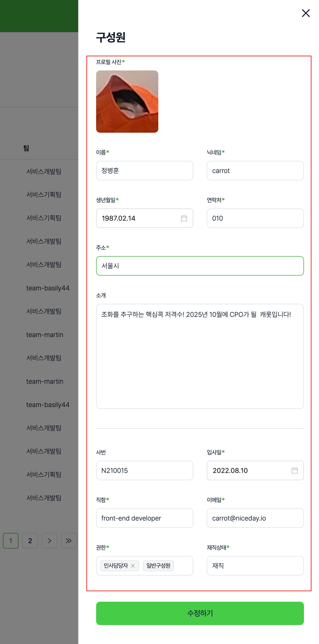Jump to last page double arrow
319x644 pixels.
tap(69, 541)
